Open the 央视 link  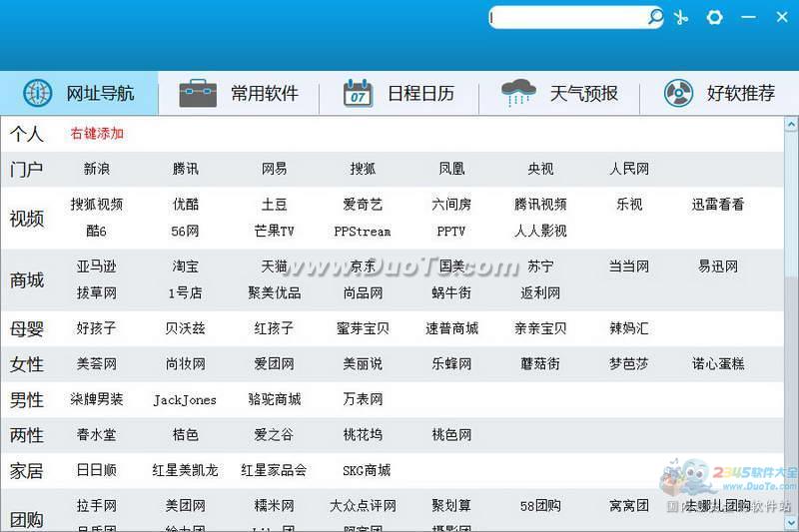[x=540, y=169]
